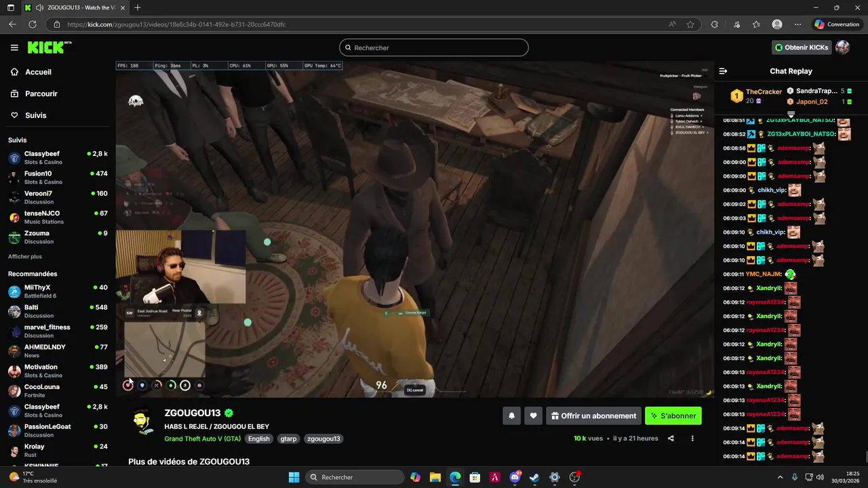Click S'abonner subscribe button

point(673,415)
